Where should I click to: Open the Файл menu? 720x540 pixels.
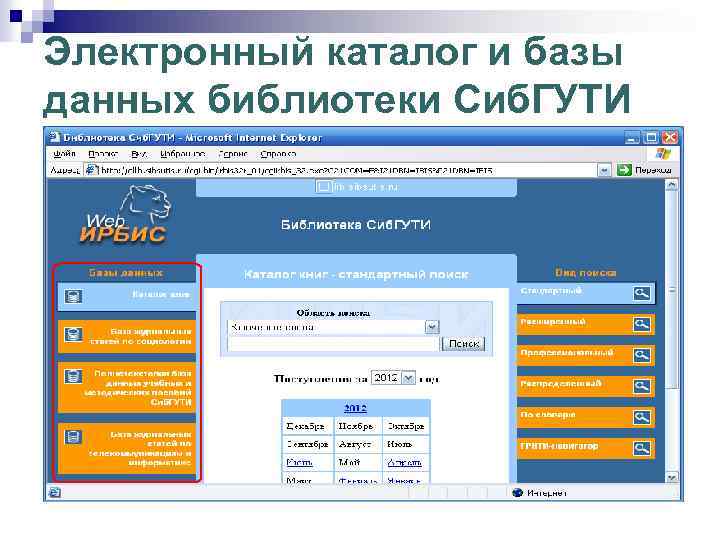pos(64,154)
